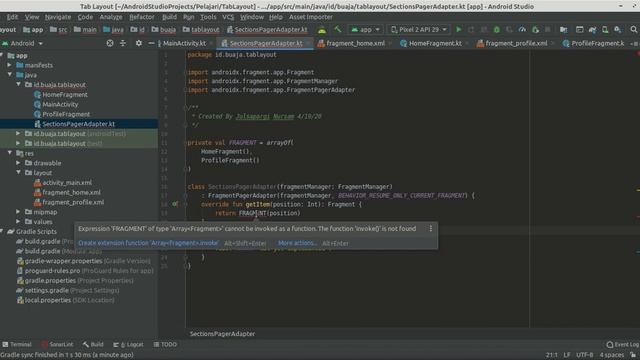Click SectionsPagerAdapter.kt breadcrumb in navigation bar

(x=267, y=29)
